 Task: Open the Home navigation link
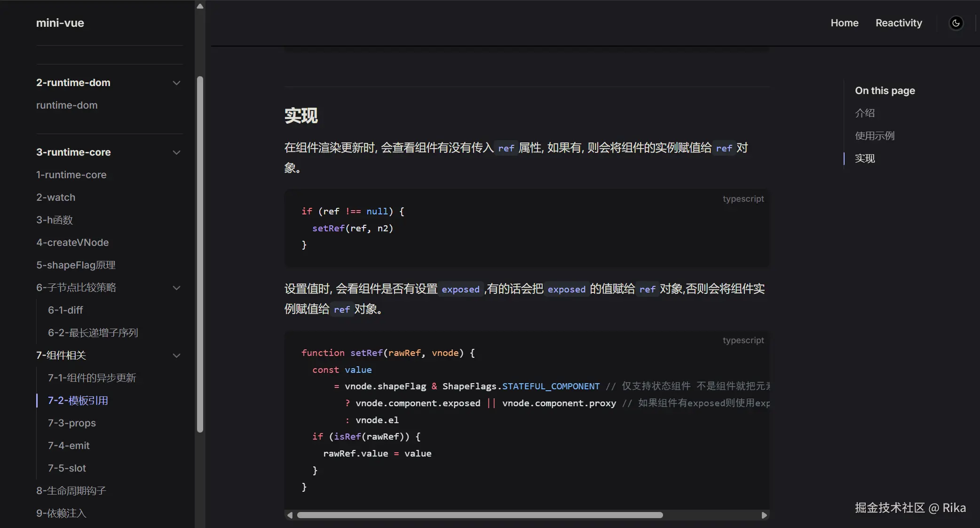click(844, 23)
